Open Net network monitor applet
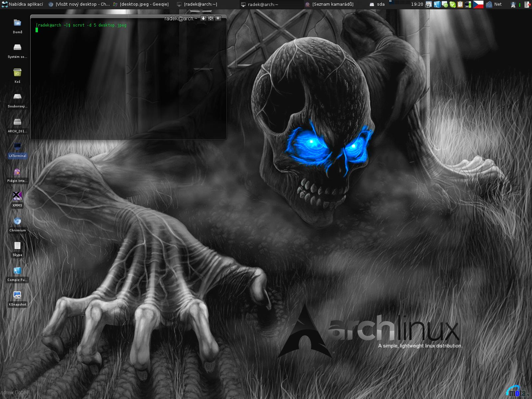The height and width of the screenshot is (399, 532). (x=493, y=4)
